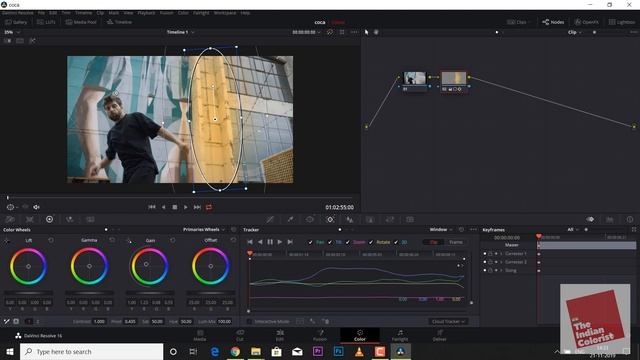Screen dimensions: 640x360
Task: Show the Scopes palette icon
Action: [610, 220]
